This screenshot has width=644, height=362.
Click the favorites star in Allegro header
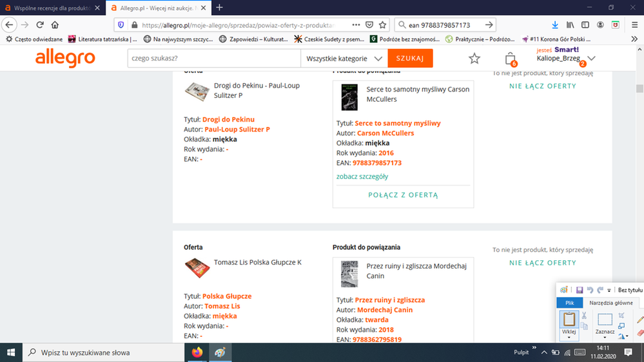coord(474,59)
